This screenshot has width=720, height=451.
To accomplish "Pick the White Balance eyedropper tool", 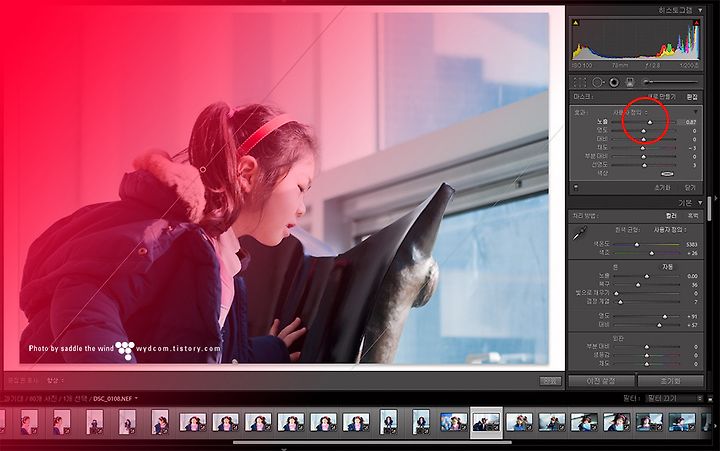I will pos(579,233).
